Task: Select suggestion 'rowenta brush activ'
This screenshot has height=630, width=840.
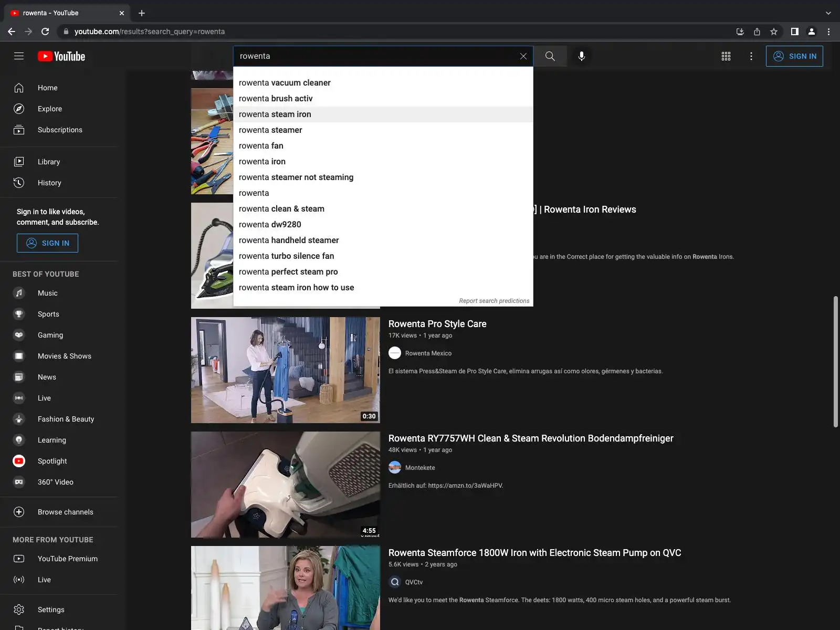Action: pyautogui.click(x=383, y=99)
